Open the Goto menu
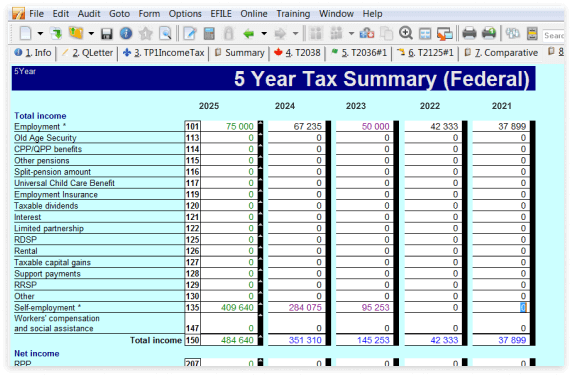 tap(120, 14)
